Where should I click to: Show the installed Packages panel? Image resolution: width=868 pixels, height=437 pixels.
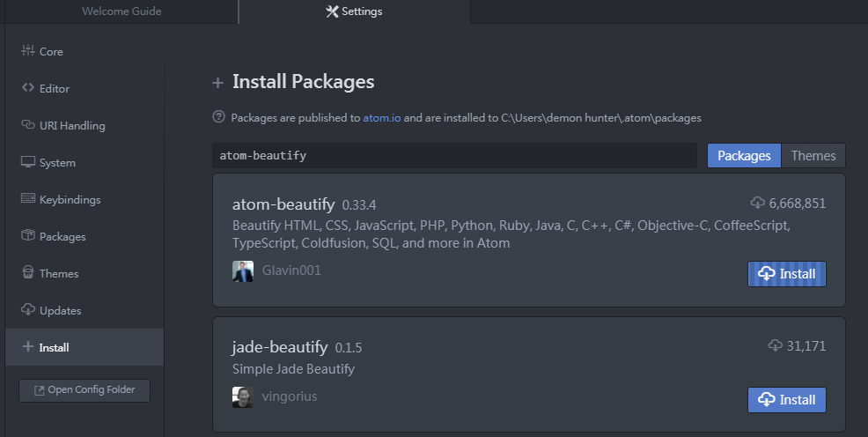85,236
